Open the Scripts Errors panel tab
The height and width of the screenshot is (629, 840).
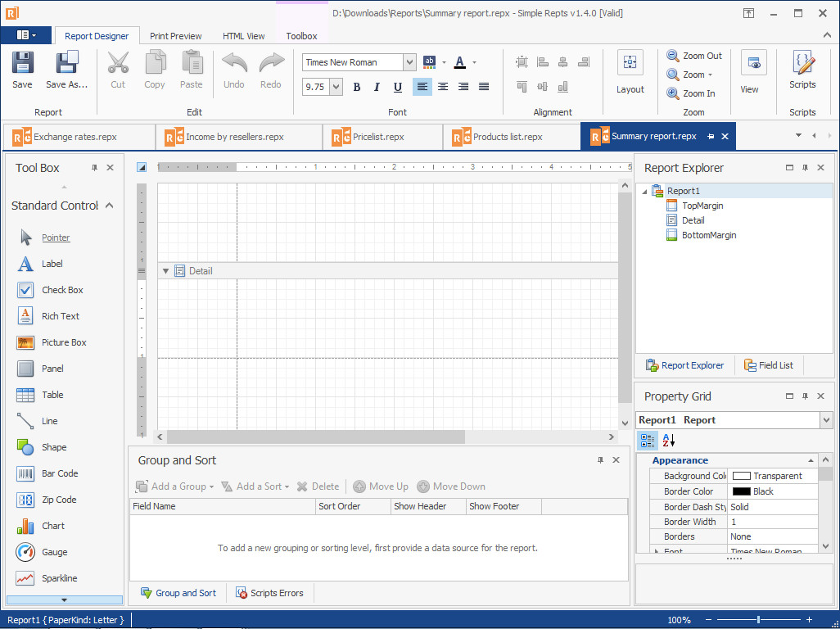coord(270,593)
